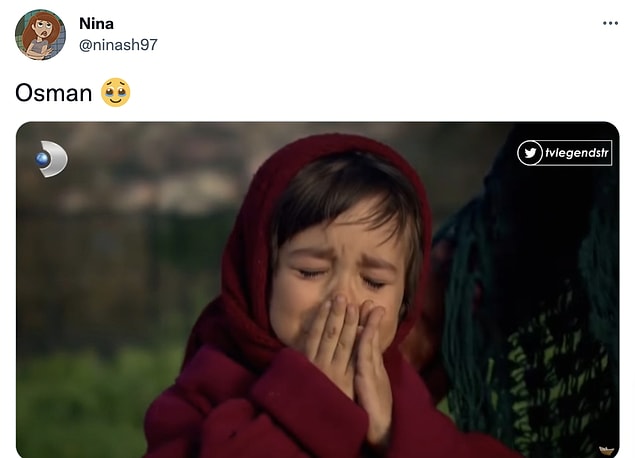635x458 pixels.
Task: Open the display name Nina link
Action: click(x=96, y=23)
